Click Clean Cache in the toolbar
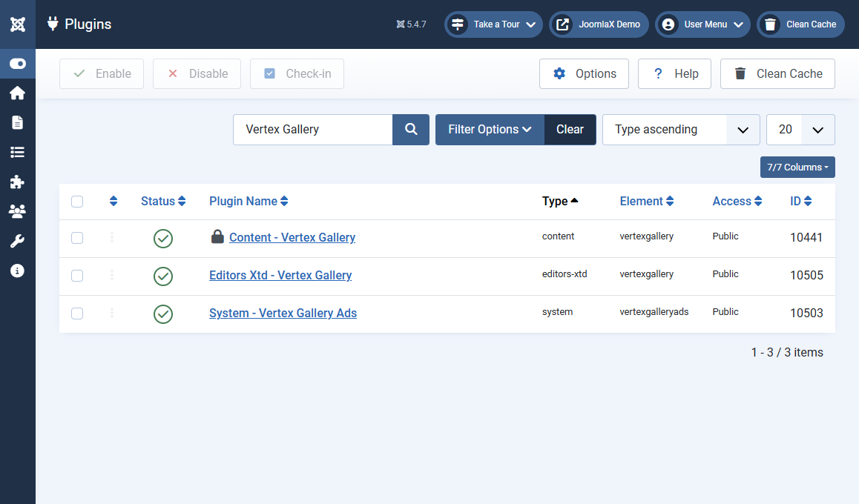 point(777,74)
